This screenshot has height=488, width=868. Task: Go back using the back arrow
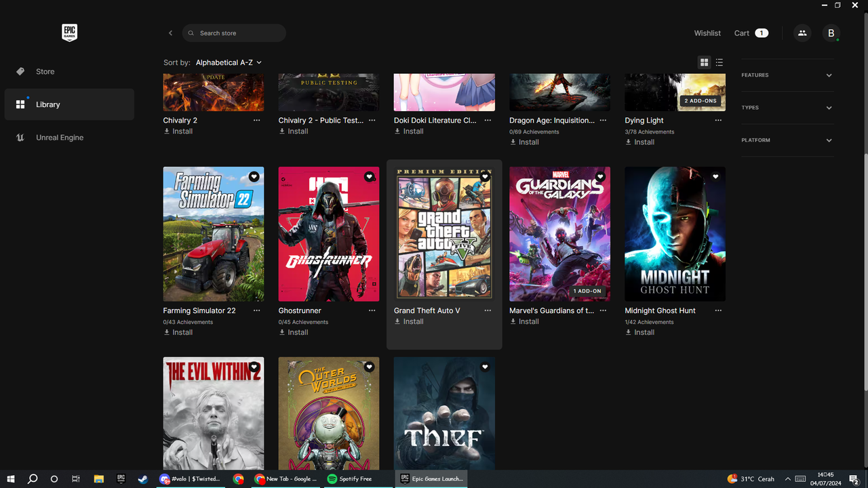coord(170,33)
